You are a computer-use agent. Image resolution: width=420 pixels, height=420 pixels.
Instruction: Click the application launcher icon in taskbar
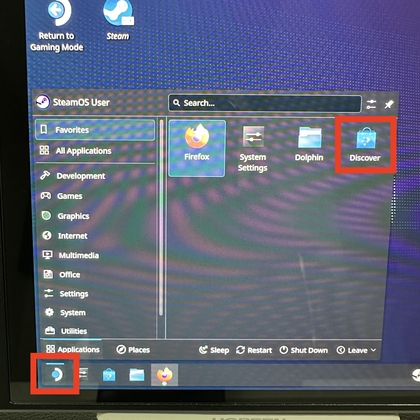pos(57,374)
